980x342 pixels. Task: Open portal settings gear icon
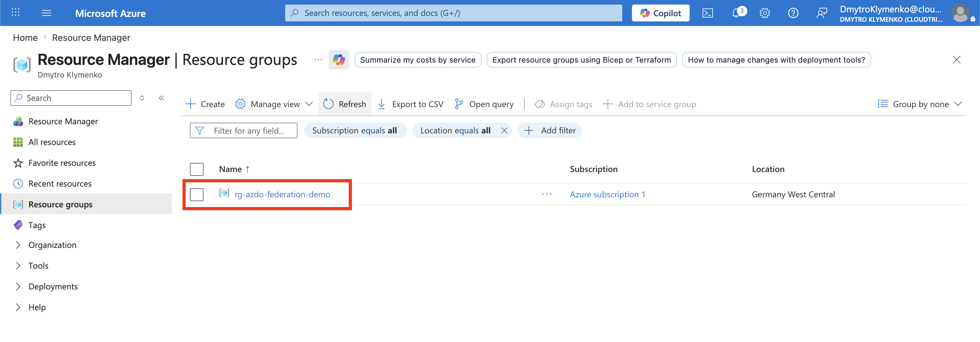[x=765, y=13]
